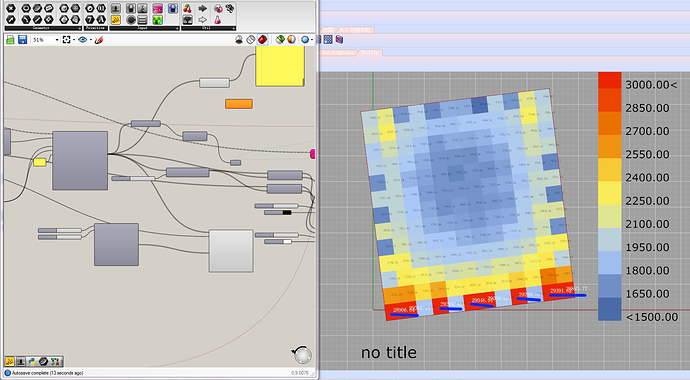Click the red-green check widget icon

[x=55, y=362]
